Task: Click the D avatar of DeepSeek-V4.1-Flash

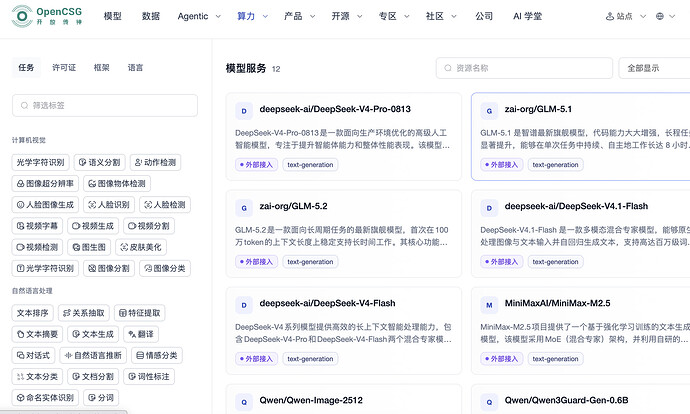Action: [489, 208]
